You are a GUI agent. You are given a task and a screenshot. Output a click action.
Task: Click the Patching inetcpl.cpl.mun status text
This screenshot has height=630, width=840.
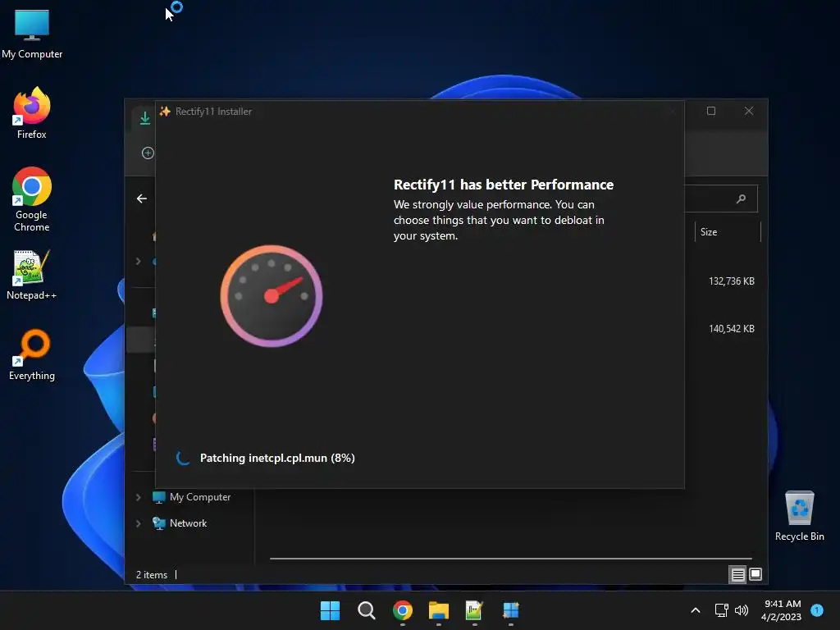click(x=277, y=458)
